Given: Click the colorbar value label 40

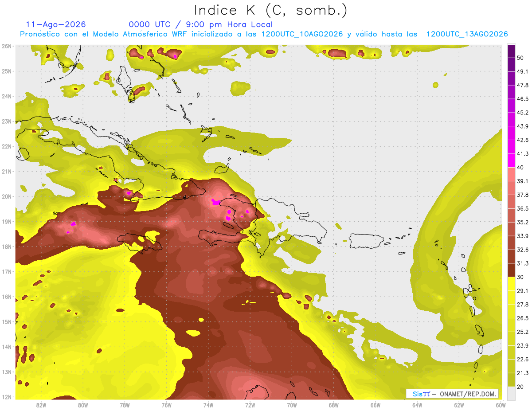Looking at the screenshot, I should 520,167.
